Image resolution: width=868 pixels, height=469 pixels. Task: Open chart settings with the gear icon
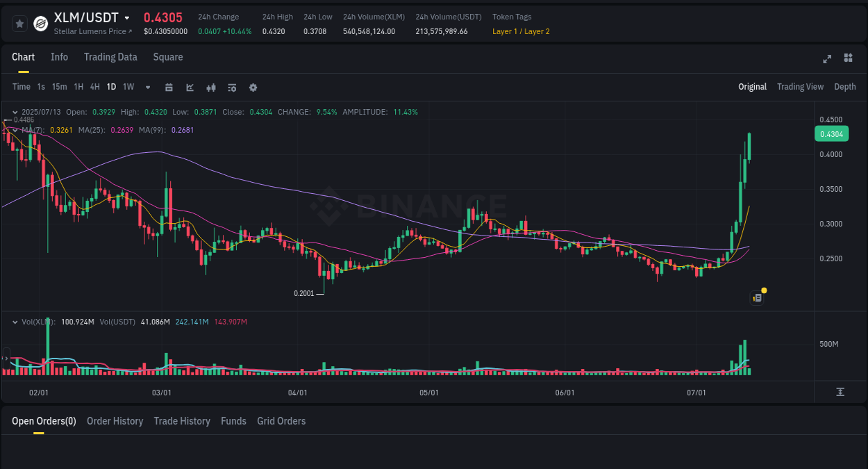point(253,88)
